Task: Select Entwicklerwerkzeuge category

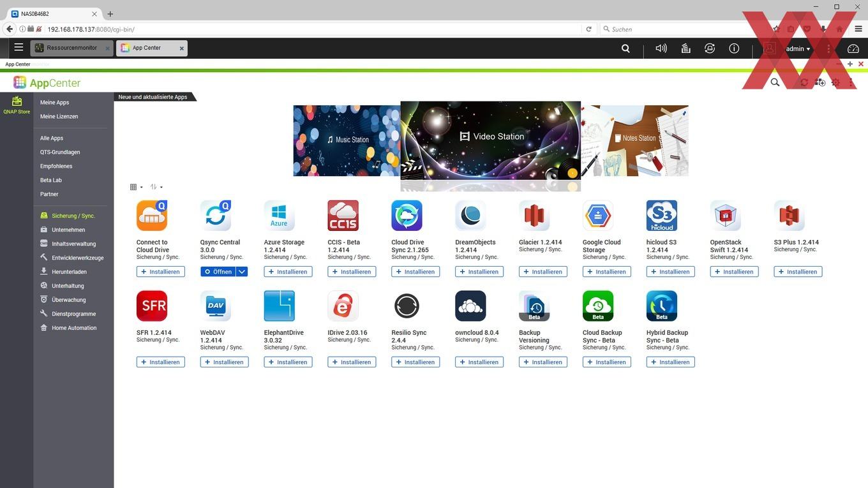Action: 78,258
